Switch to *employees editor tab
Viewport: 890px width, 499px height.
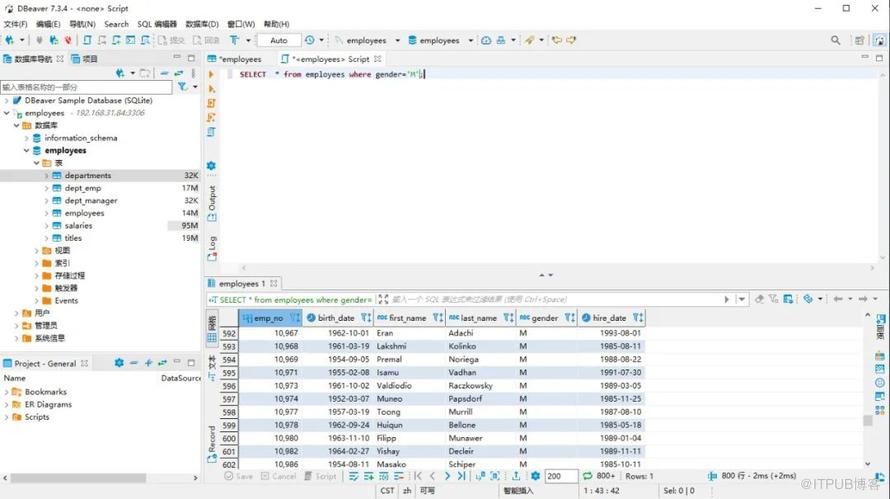coord(235,59)
